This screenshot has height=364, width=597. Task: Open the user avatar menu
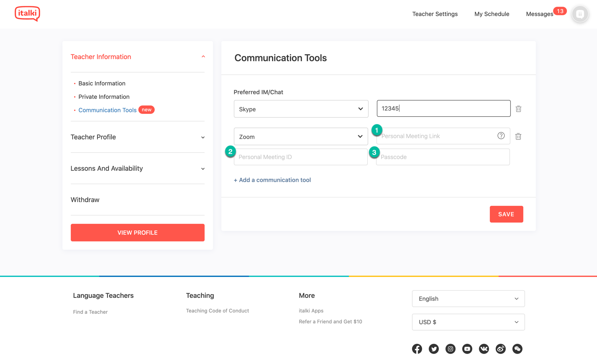[x=580, y=14]
